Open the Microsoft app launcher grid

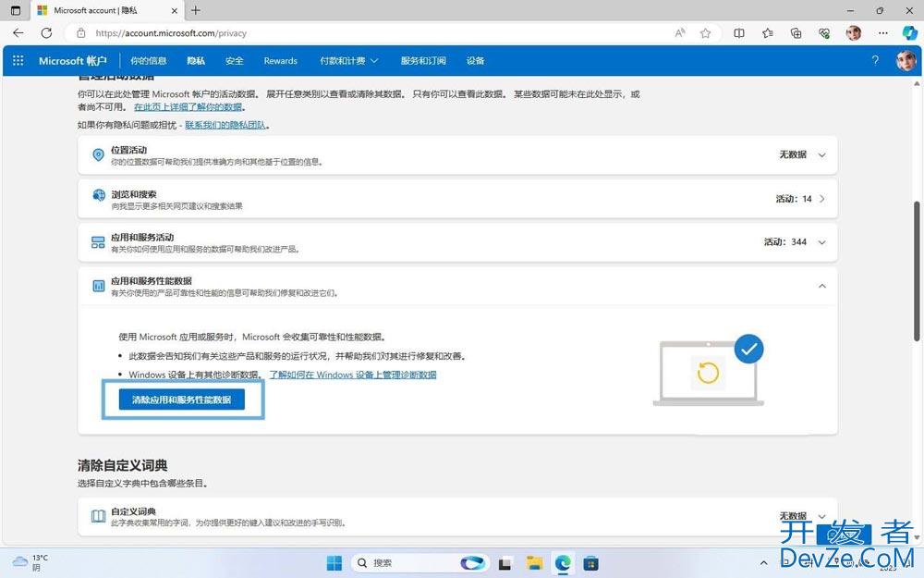pyautogui.click(x=18, y=60)
